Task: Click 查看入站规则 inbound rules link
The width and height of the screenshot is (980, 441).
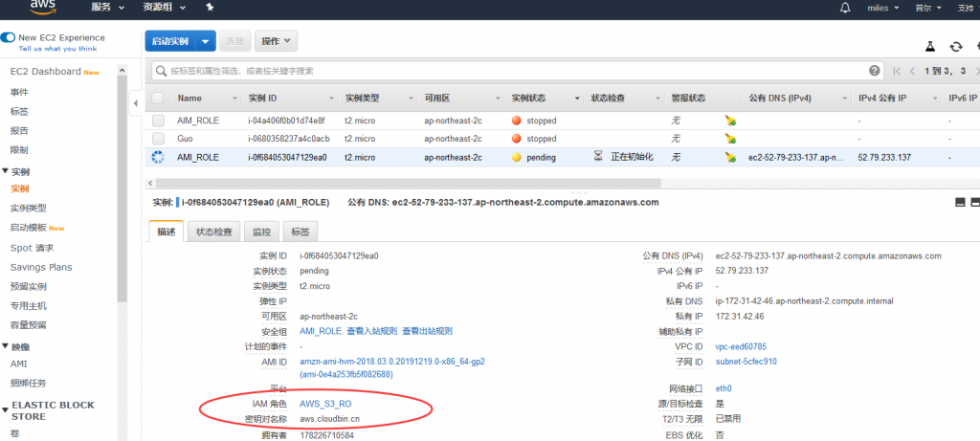Action: 374,331
